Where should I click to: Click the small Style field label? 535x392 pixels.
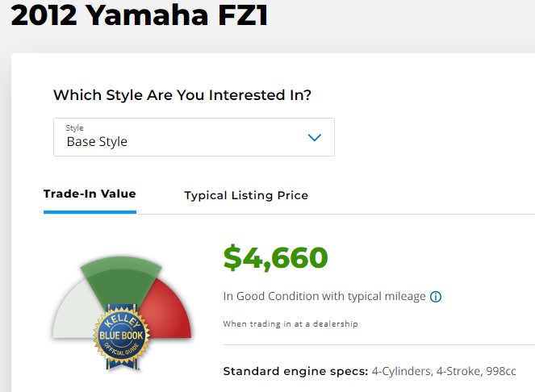[x=74, y=128]
